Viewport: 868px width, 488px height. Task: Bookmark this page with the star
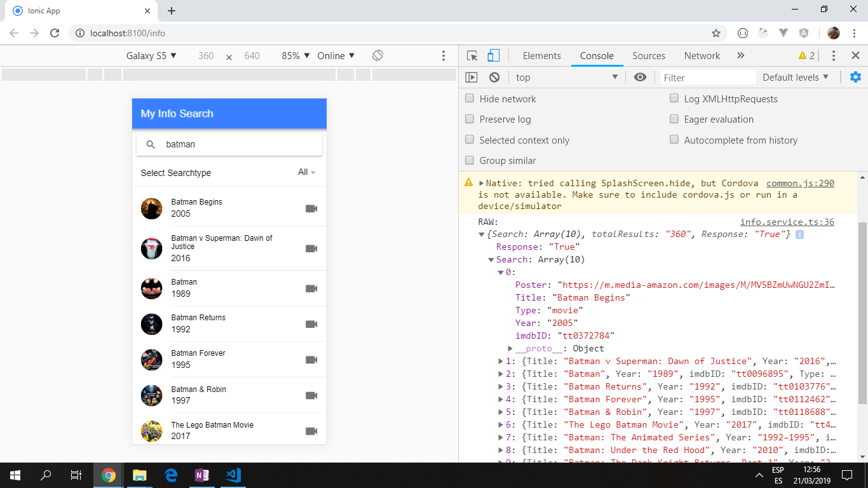click(716, 33)
